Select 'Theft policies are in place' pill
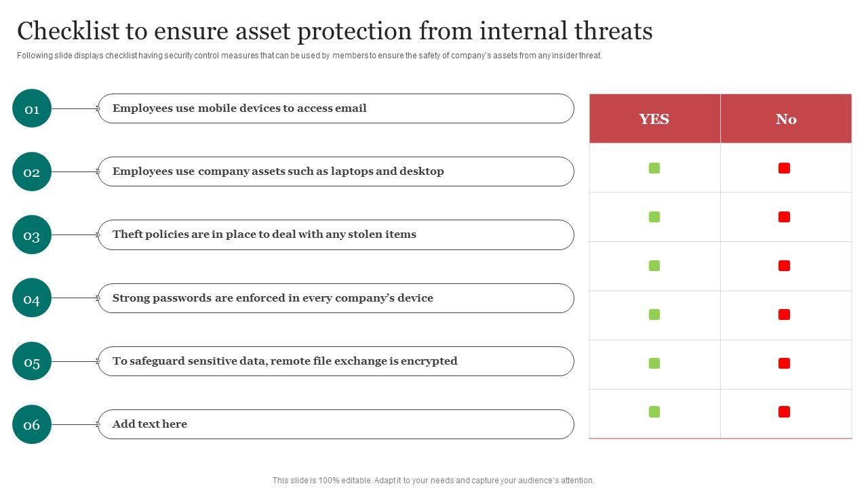 (336, 235)
